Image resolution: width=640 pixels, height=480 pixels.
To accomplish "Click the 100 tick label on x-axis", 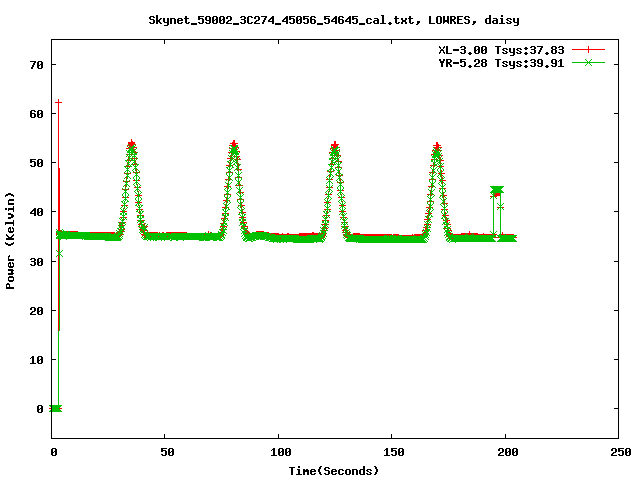I will click(x=281, y=452).
